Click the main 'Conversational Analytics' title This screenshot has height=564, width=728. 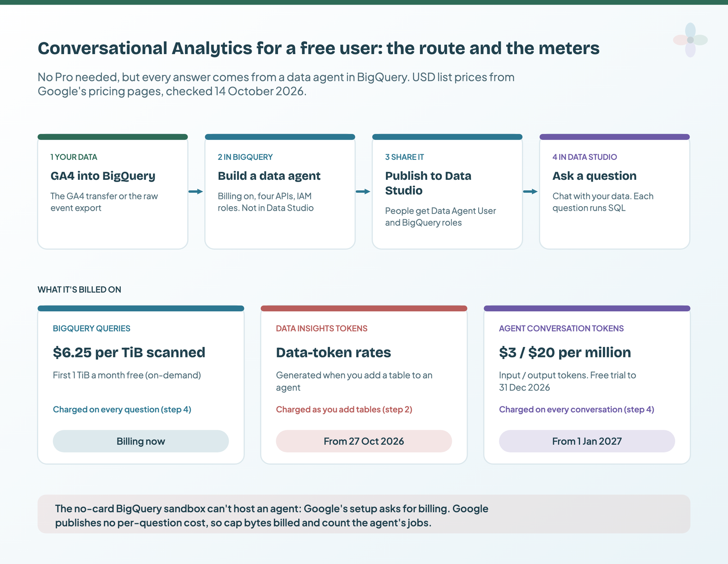pos(318,48)
